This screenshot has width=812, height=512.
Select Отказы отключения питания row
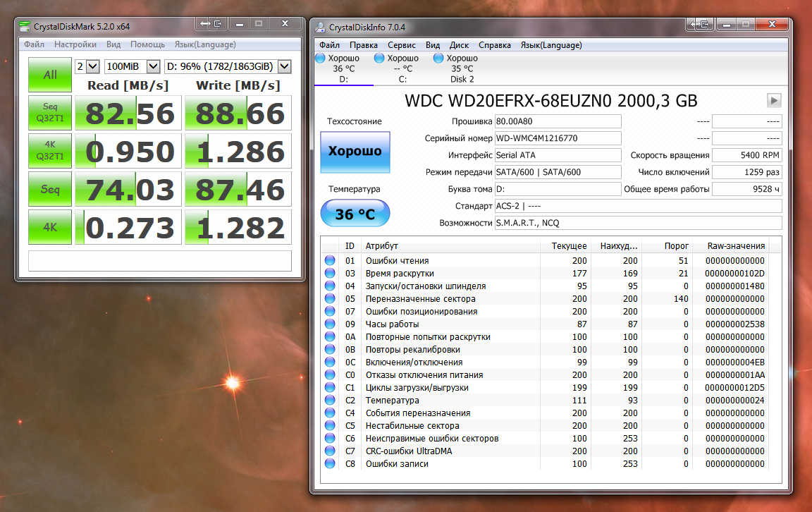(x=545, y=374)
